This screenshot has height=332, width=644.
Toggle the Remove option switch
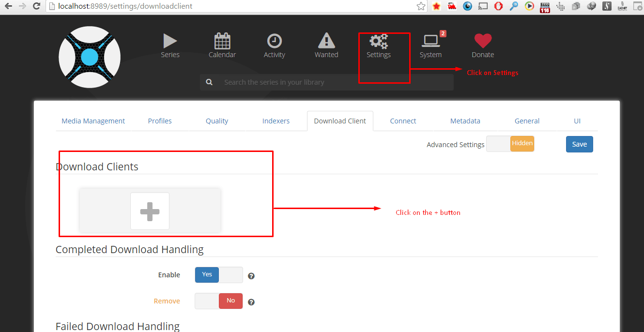coord(219,301)
